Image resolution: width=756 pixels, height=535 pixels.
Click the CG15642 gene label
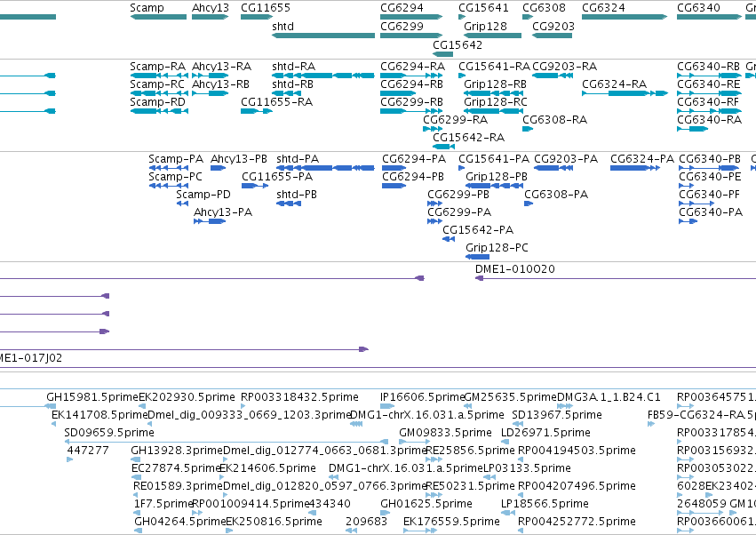(458, 44)
